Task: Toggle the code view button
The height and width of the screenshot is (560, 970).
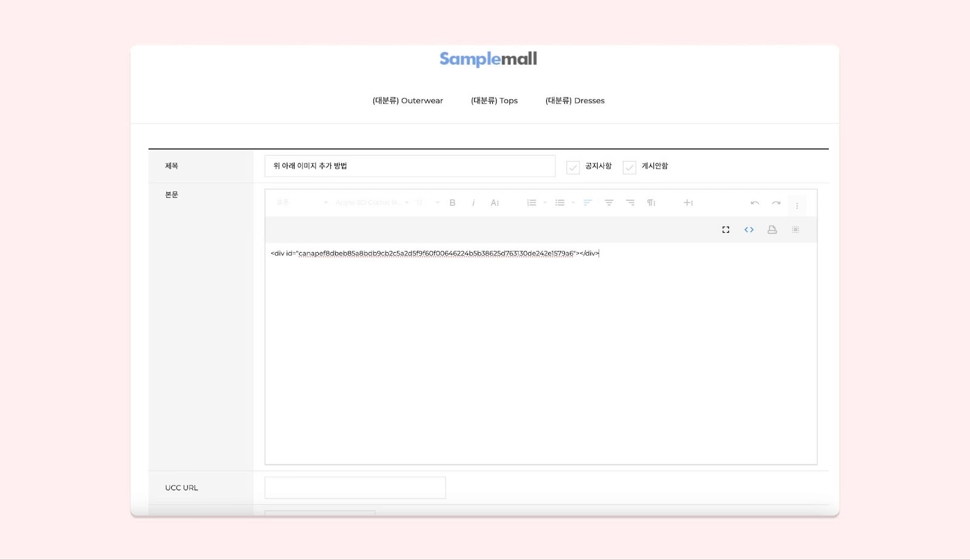Action: (x=749, y=230)
